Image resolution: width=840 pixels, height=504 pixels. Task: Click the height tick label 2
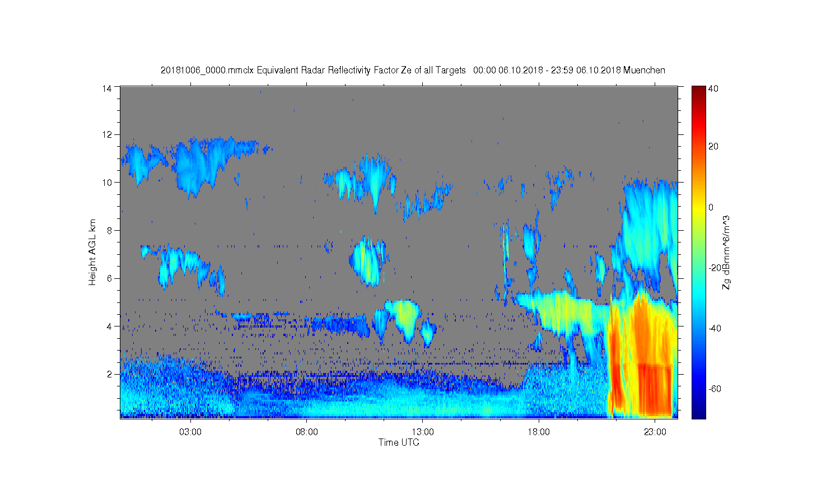click(x=110, y=374)
